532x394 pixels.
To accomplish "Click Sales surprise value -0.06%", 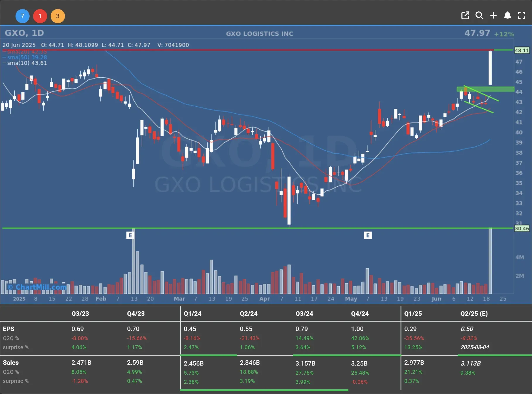I will coord(359,382).
